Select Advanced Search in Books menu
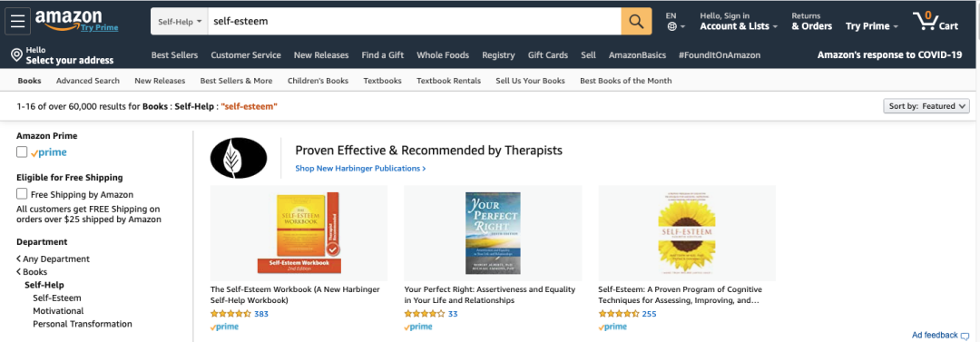980x342 pixels. click(87, 81)
